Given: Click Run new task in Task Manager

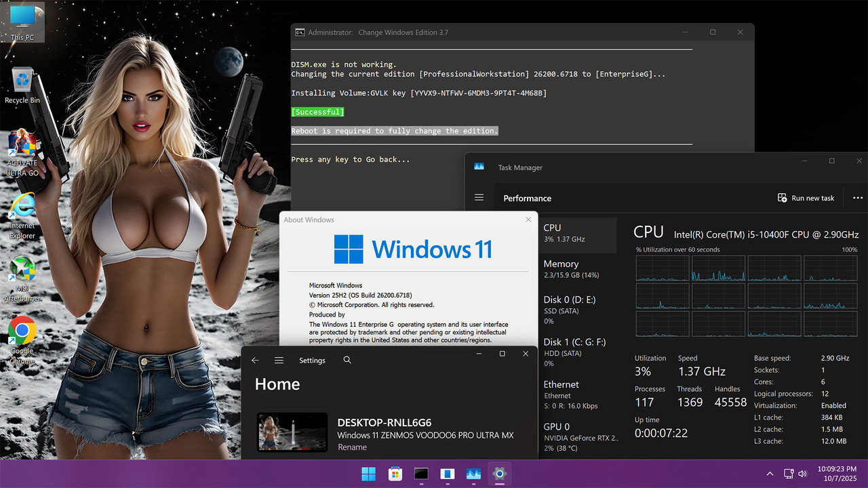Looking at the screenshot, I should [806, 198].
